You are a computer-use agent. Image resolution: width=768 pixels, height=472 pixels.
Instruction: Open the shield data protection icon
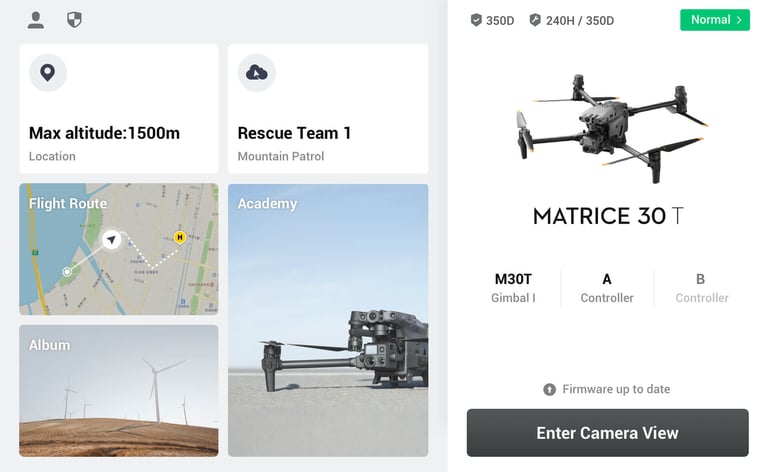(x=74, y=20)
